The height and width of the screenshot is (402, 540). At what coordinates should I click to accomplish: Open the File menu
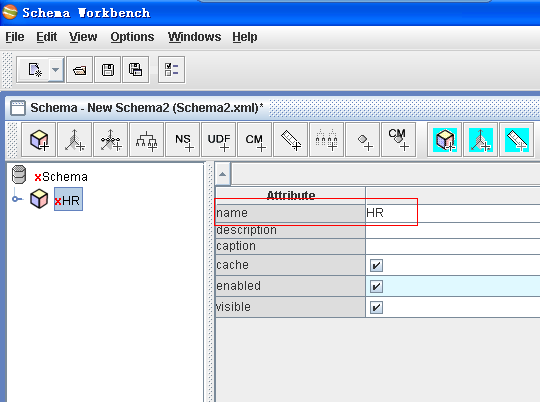(15, 37)
